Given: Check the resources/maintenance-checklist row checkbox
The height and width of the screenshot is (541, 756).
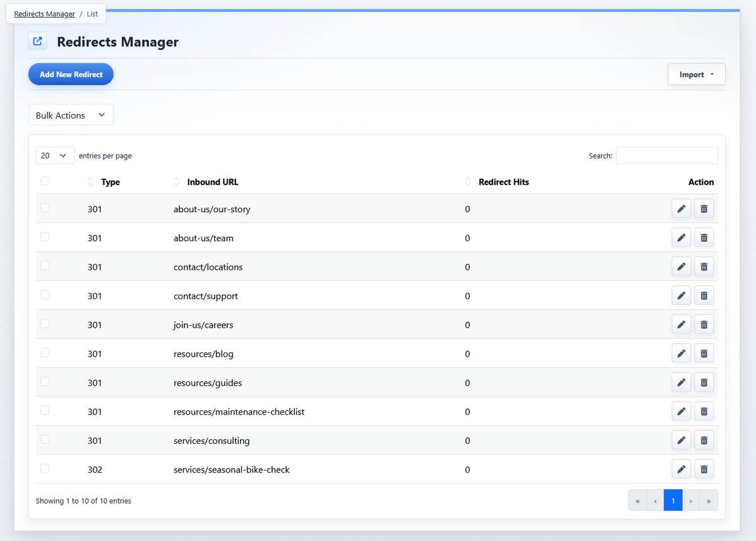Looking at the screenshot, I should [44, 410].
